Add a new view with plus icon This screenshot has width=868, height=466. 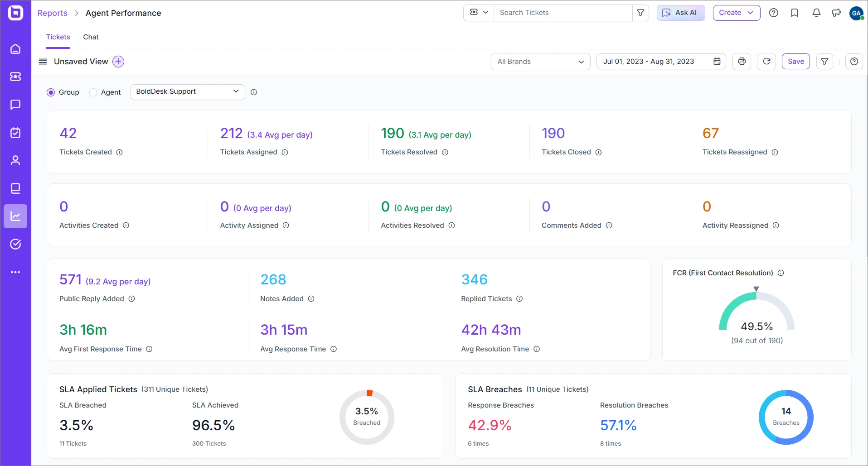[x=118, y=62]
